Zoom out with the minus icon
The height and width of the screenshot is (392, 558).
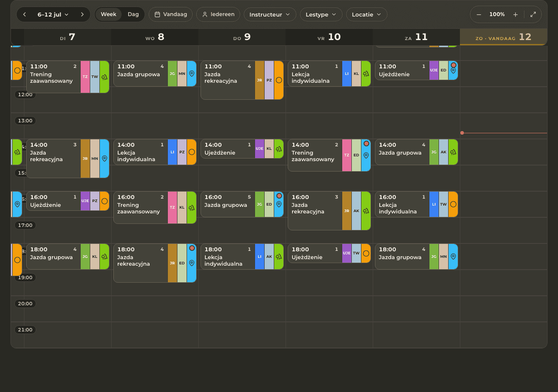(479, 14)
